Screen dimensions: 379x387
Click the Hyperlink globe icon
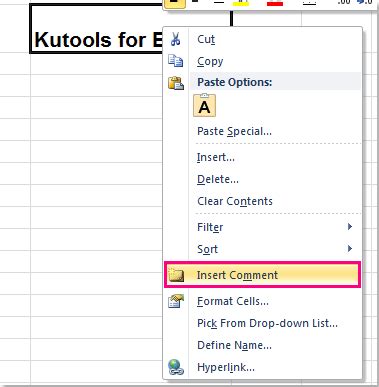(176, 367)
